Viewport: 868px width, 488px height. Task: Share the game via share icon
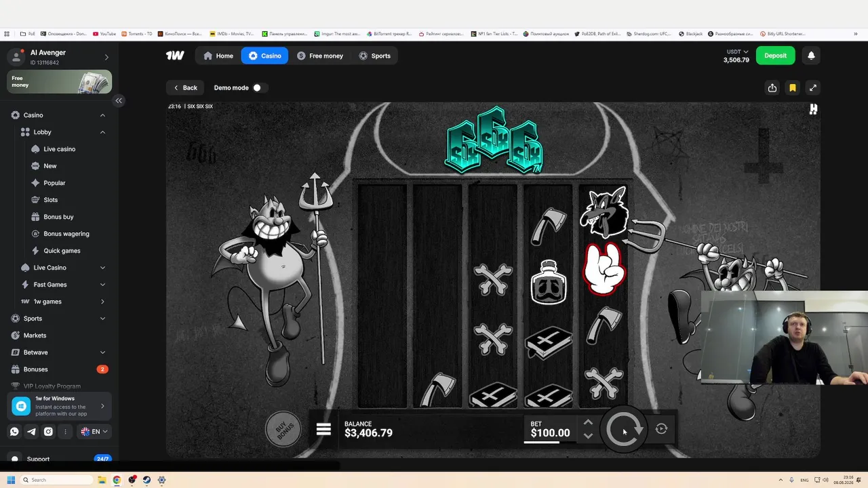coord(772,87)
